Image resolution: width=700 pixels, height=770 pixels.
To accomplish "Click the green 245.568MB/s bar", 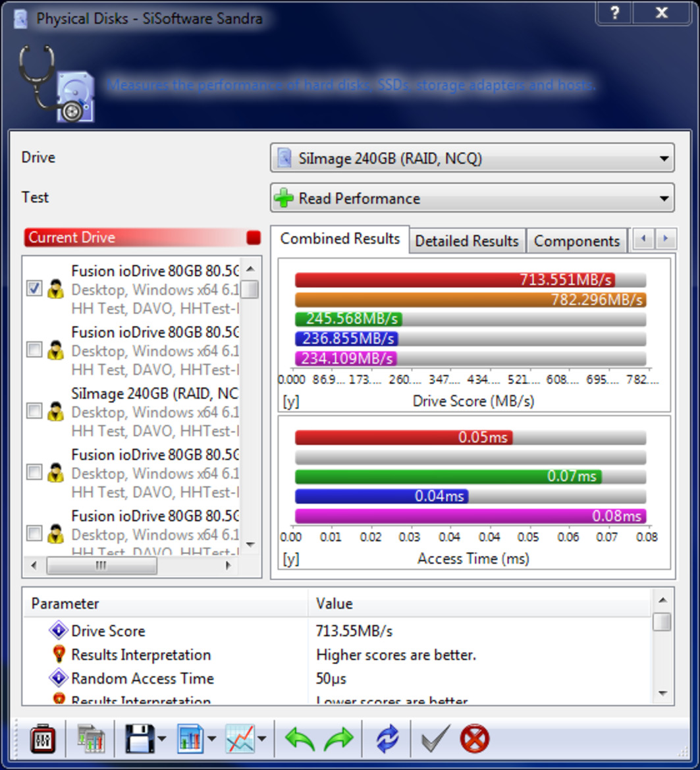I will pyautogui.click(x=348, y=319).
